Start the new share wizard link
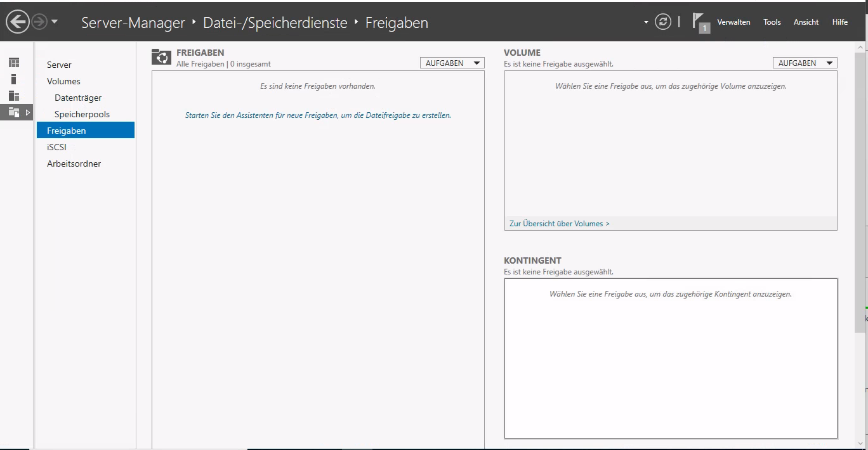868x450 pixels. [x=317, y=115]
